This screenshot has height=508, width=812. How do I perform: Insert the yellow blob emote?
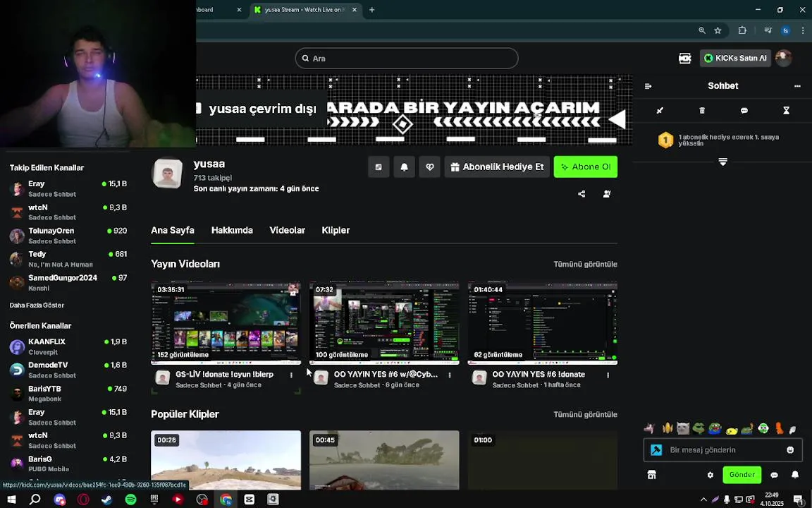(x=731, y=430)
